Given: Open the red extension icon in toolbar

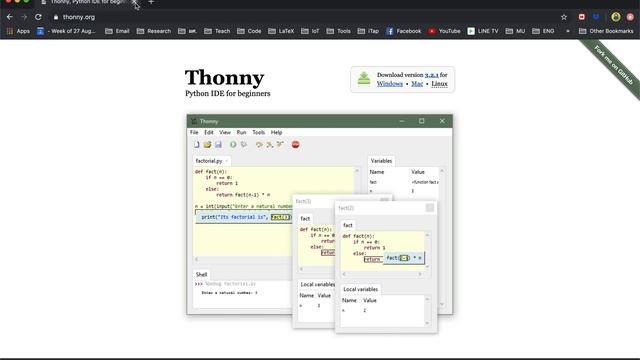Looking at the screenshot, I should pos(582,17).
